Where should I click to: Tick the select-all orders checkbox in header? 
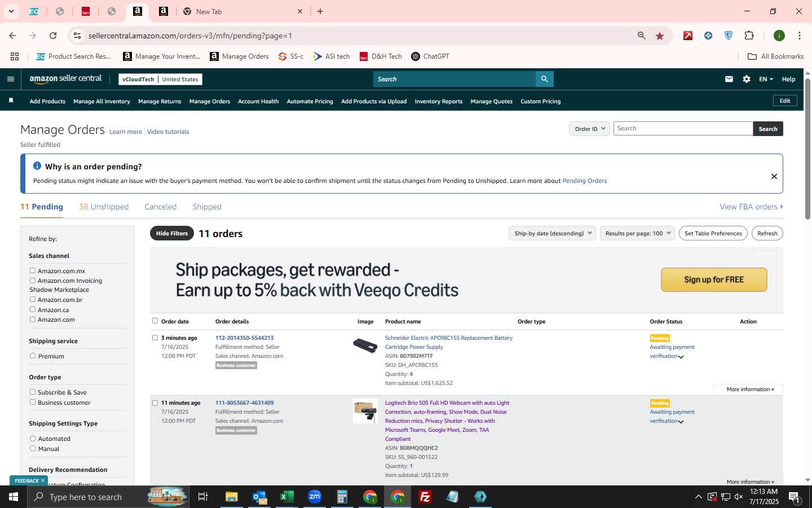(x=155, y=321)
